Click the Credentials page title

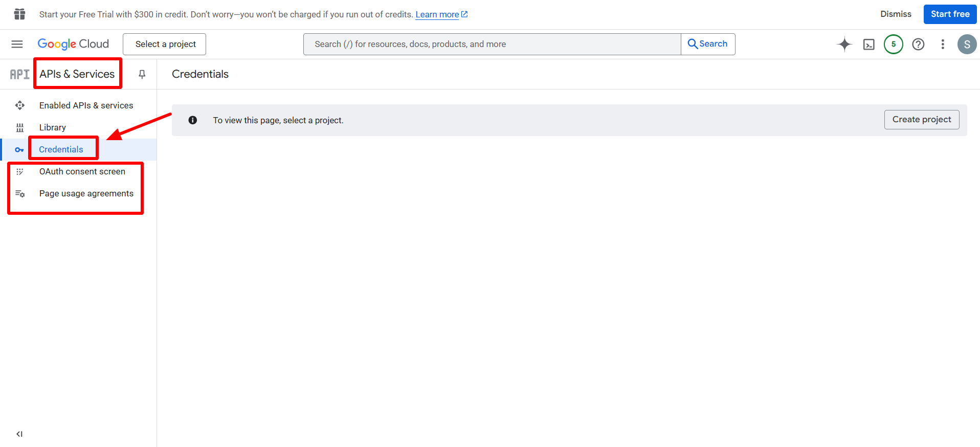point(200,74)
